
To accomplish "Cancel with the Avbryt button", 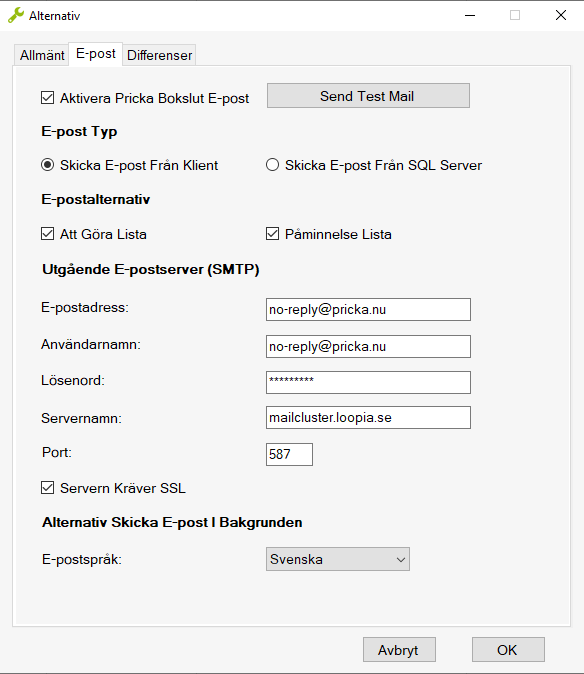I will click(x=399, y=650).
